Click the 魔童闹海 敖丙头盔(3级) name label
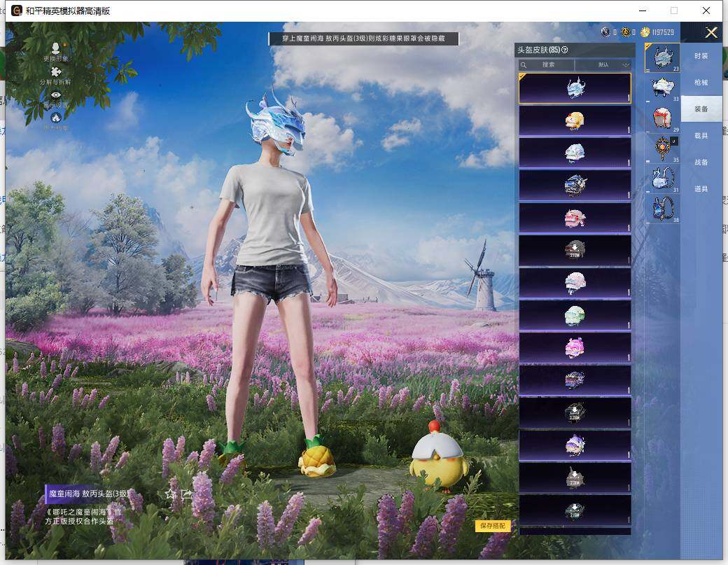Image resolution: width=728 pixels, height=565 pixels. 88,494
